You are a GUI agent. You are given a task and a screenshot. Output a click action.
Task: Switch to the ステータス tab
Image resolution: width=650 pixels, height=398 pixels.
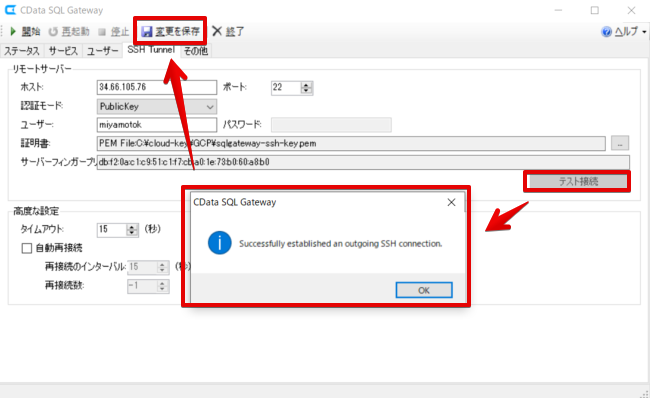pyautogui.click(x=22, y=51)
